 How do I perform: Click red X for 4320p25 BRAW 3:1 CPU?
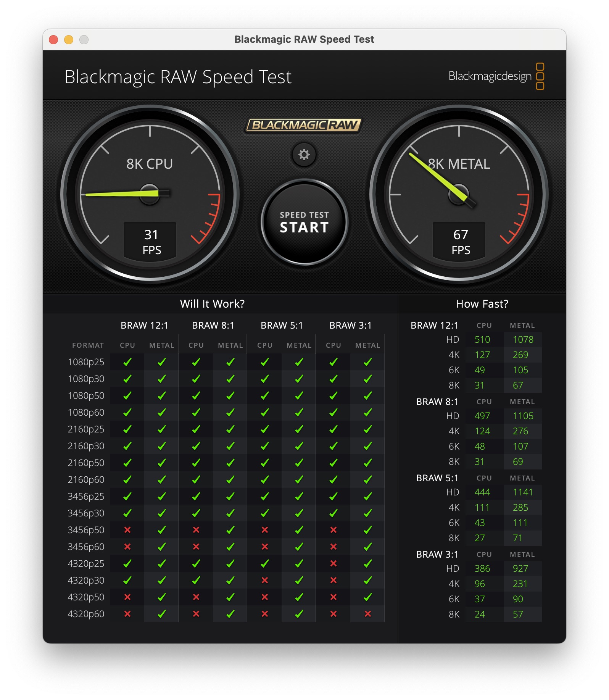click(x=333, y=563)
